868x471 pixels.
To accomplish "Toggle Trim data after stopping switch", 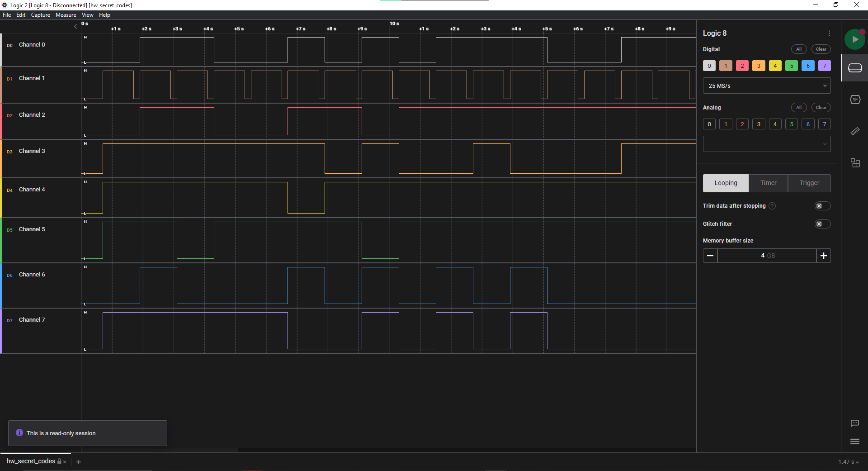I will [x=822, y=206].
